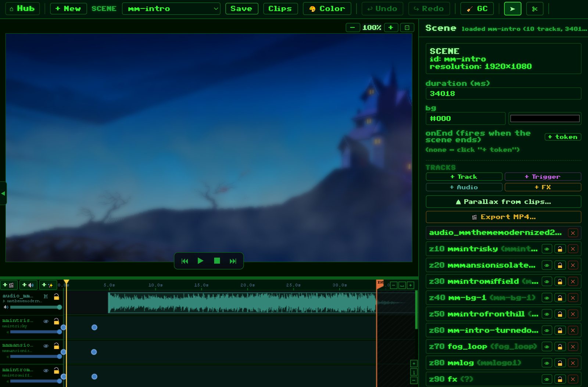The width and height of the screenshot is (588, 387).
Task: Select the arrow pointer tool
Action: pos(512,9)
